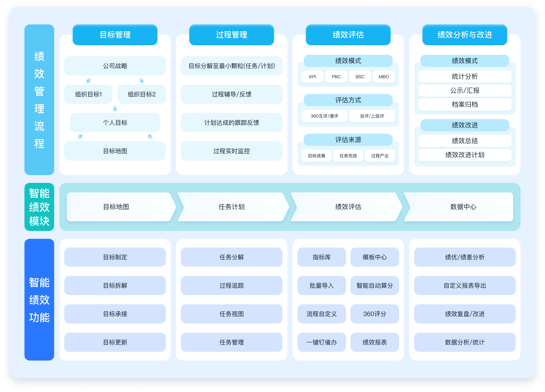The image size is (545, 392).
Task: Click 绩效模式 heading in 绩效评估 column
Action: [x=348, y=61]
